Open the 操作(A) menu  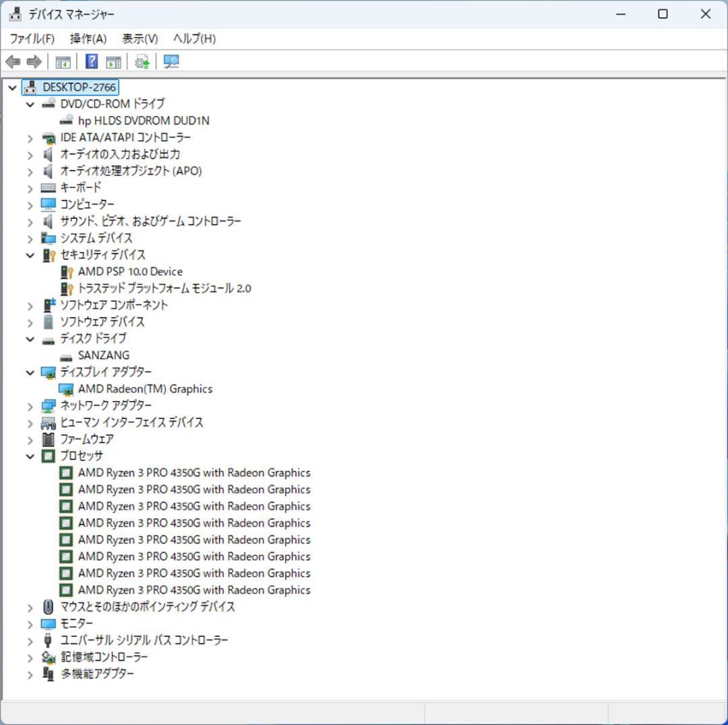pos(88,38)
